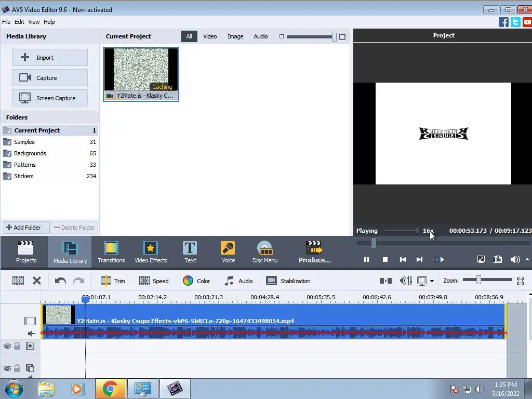Click the split clip icon on timeline toolbar

[x=18, y=281]
